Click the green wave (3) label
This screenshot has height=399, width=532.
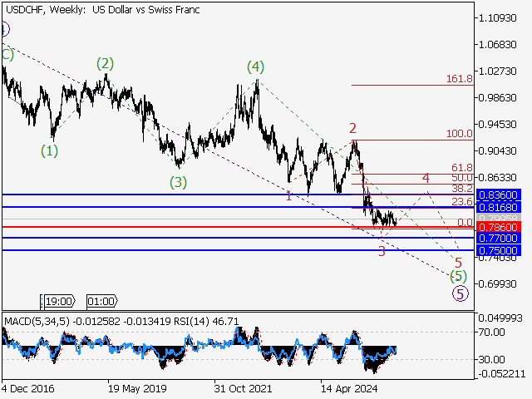click(179, 182)
